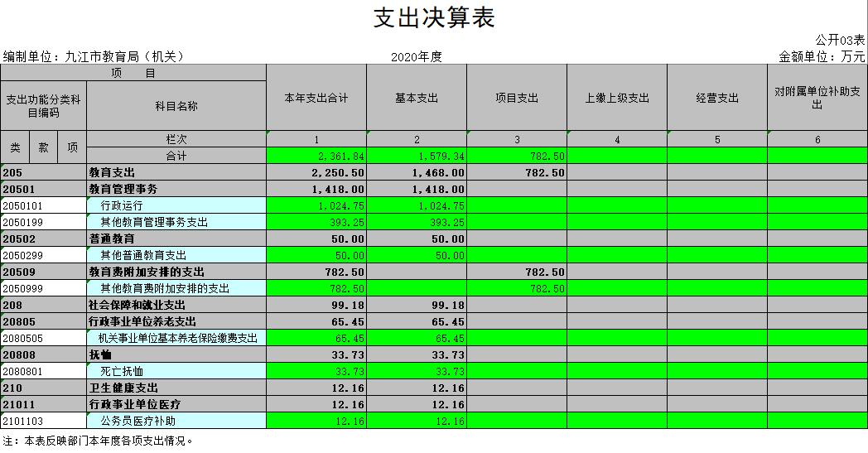Image resolution: width=868 pixels, height=453 pixels.
Task: Select the 社会保障和就业支出 row label
Action: (137, 305)
